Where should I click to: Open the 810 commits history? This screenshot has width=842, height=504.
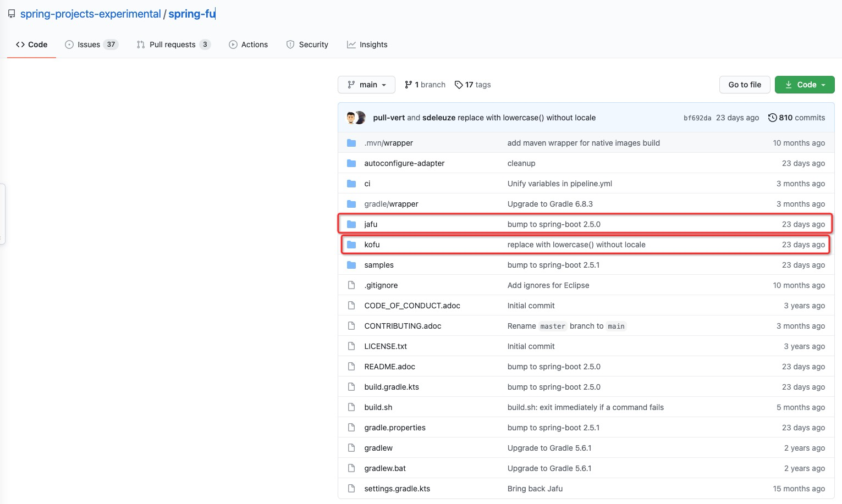point(796,118)
